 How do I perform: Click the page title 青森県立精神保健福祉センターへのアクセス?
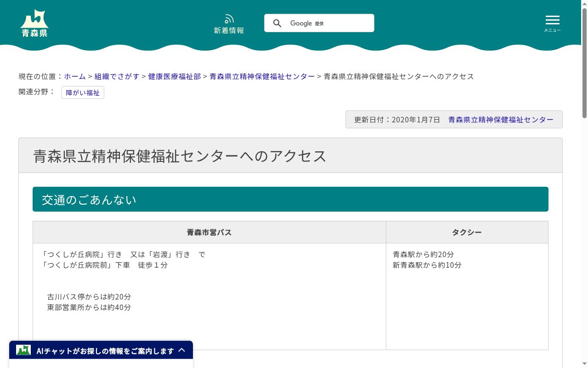180,156
